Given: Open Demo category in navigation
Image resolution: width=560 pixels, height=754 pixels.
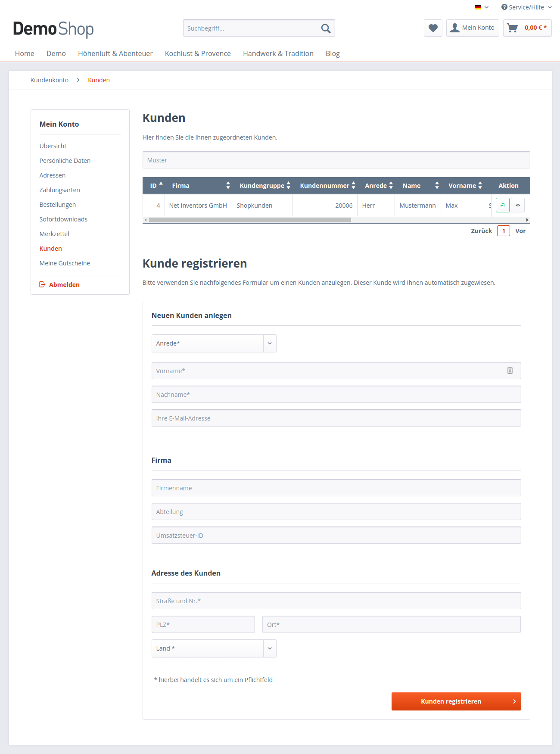Looking at the screenshot, I should coord(56,53).
